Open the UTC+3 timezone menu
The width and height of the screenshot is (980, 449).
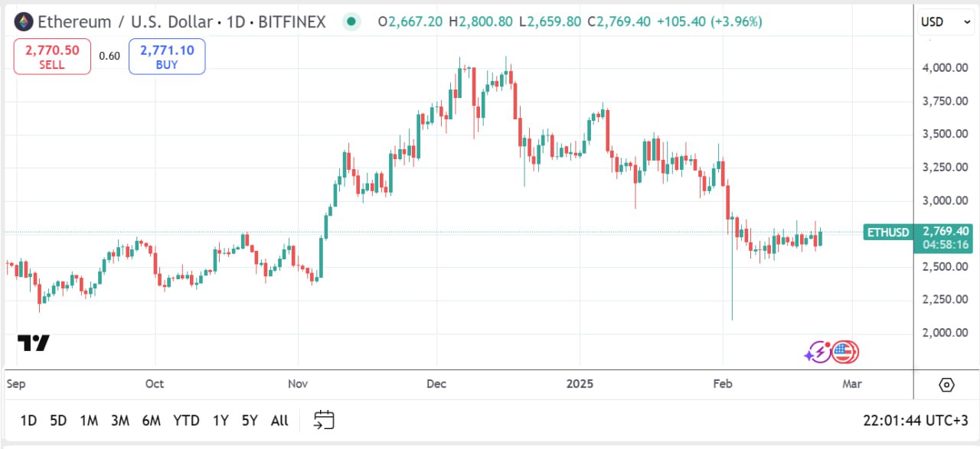point(915,420)
